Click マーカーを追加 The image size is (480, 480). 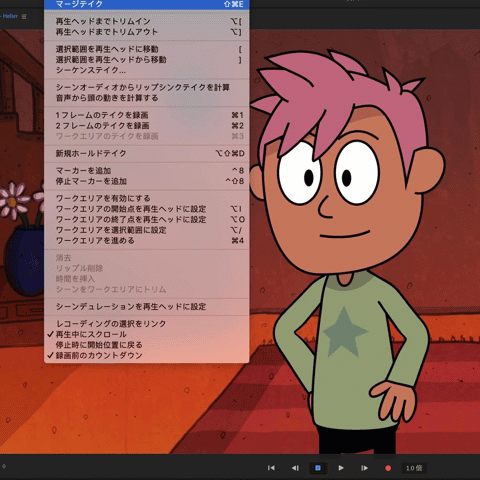[x=147, y=171]
